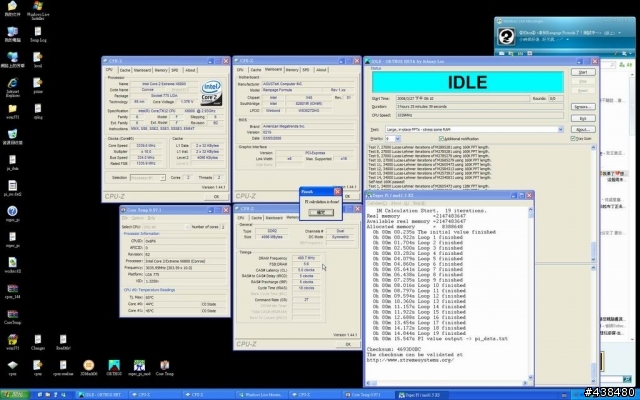
Task: Open the cpuz_144 archive icon on desktop
Action: [x=13, y=289]
